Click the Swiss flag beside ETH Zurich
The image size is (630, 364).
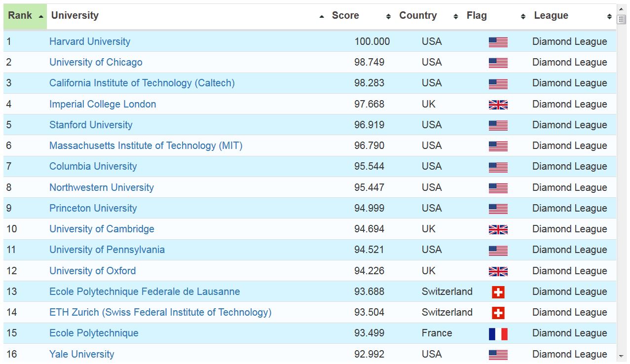pyautogui.click(x=498, y=313)
